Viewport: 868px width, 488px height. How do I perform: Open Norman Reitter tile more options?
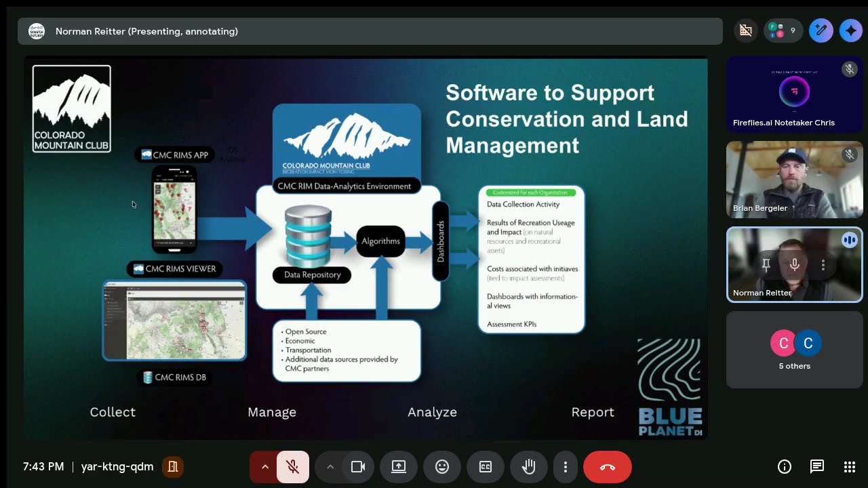823,265
